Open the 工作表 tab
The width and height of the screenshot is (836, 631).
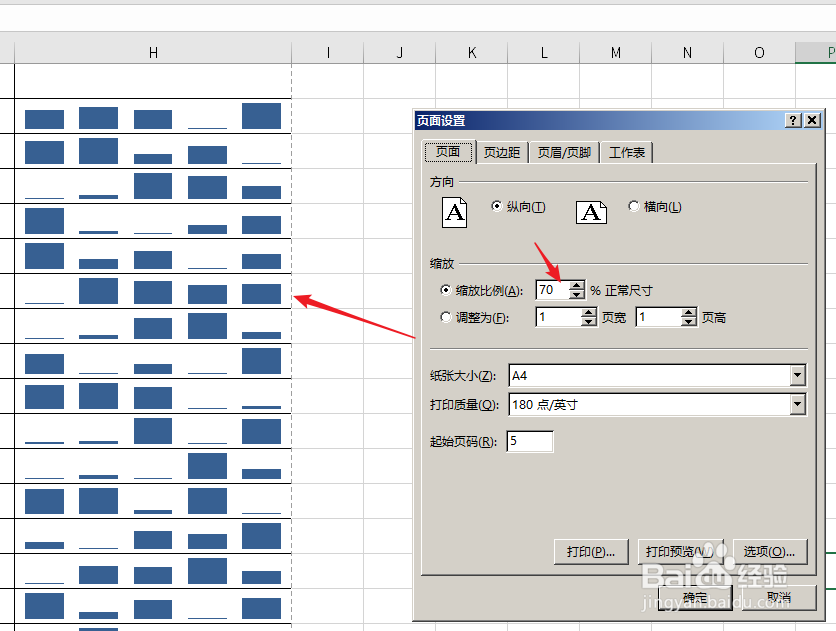(627, 153)
